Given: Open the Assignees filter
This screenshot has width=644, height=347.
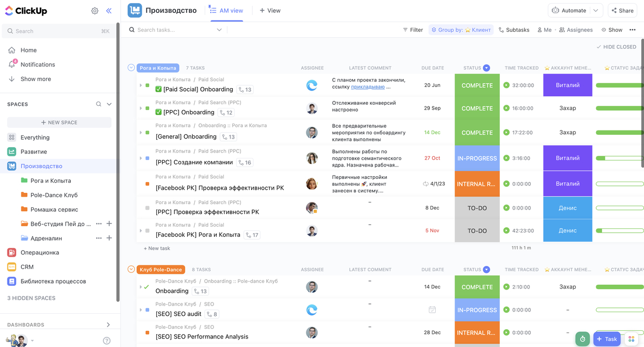Looking at the screenshot, I should [576, 30].
